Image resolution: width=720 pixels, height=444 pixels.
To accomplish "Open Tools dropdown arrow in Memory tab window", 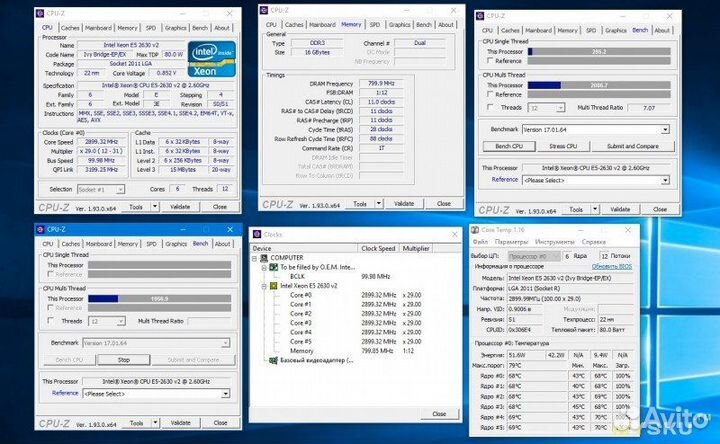I will (379, 203).
